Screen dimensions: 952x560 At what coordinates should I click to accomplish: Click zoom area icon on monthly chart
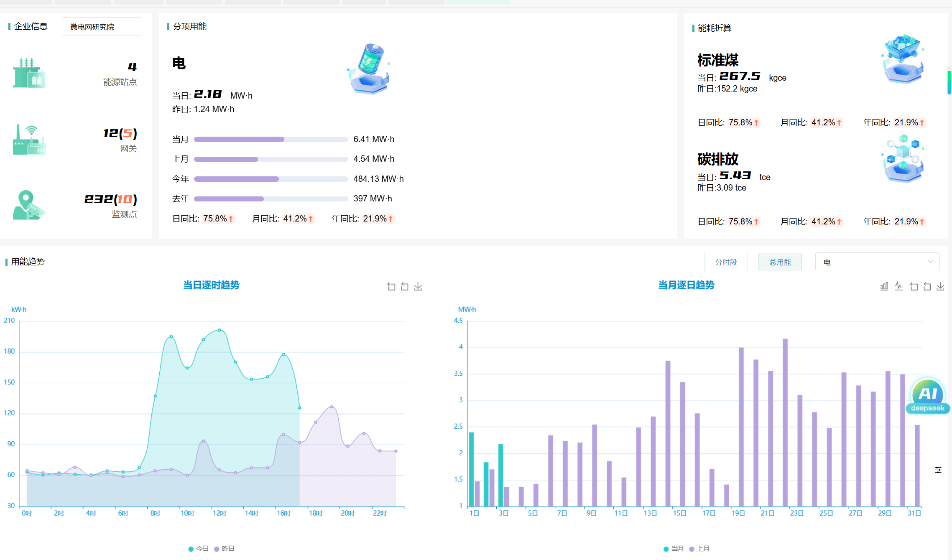[914, 287]
